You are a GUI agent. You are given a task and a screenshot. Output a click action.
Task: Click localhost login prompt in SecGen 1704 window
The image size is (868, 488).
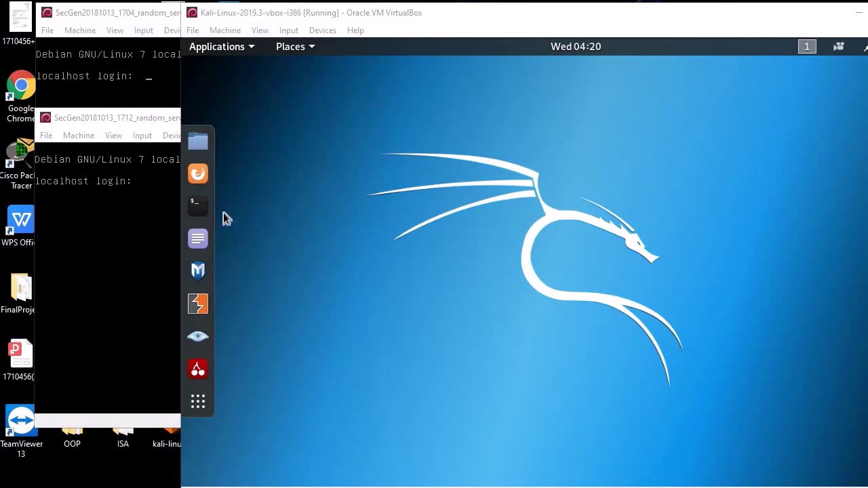(84, 76)
